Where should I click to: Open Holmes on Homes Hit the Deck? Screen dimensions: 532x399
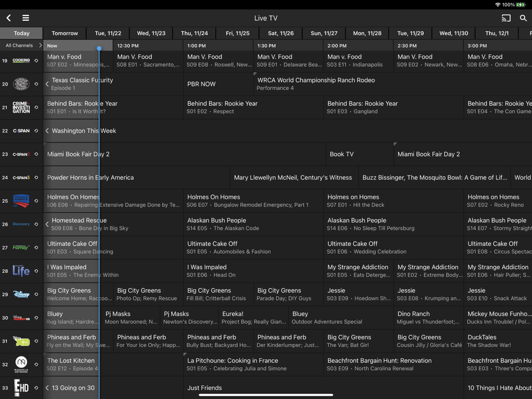tap(393, 201)
